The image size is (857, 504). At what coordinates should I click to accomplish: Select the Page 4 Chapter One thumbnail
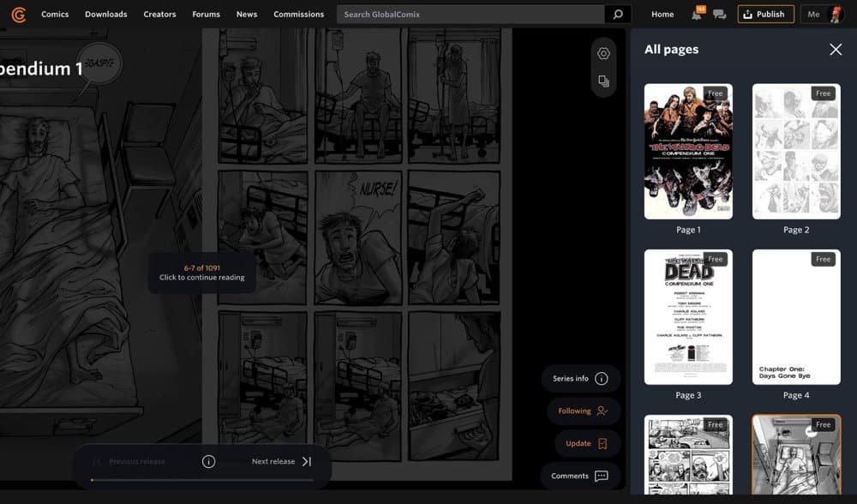(796, 317)
